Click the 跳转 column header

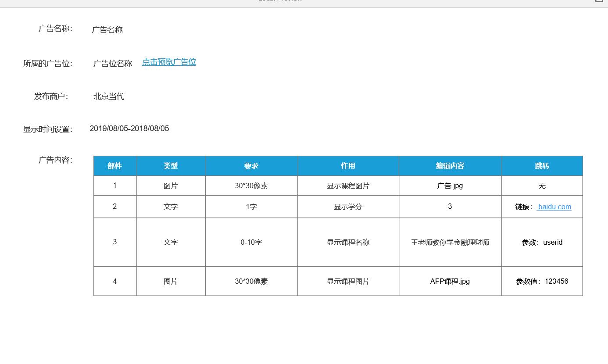(x=542, y=166)
